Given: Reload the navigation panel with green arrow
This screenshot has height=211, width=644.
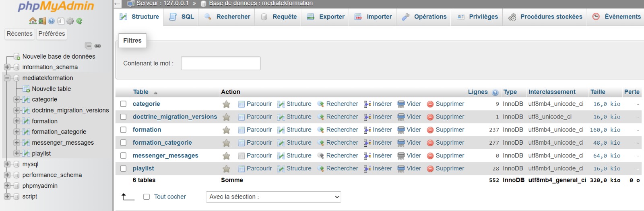Looking at the screenshot, I should pos(79,21).
